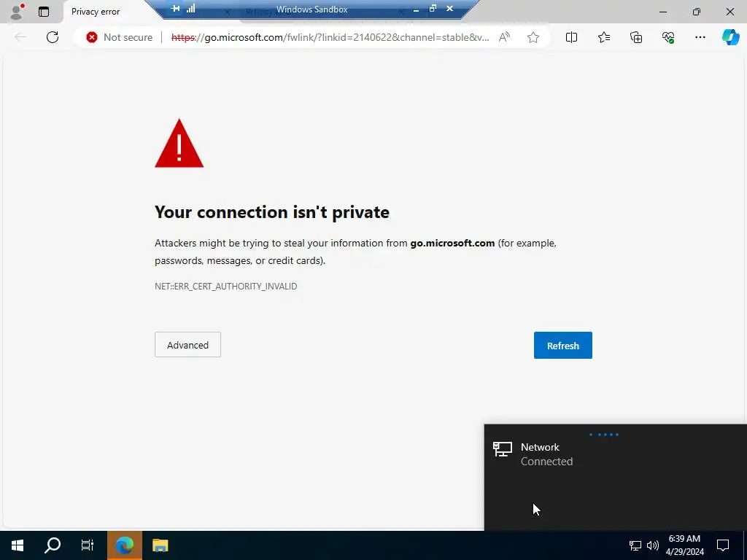Click the grayed back arrow
Screen dimensions: 747x560
coord(20,37)
